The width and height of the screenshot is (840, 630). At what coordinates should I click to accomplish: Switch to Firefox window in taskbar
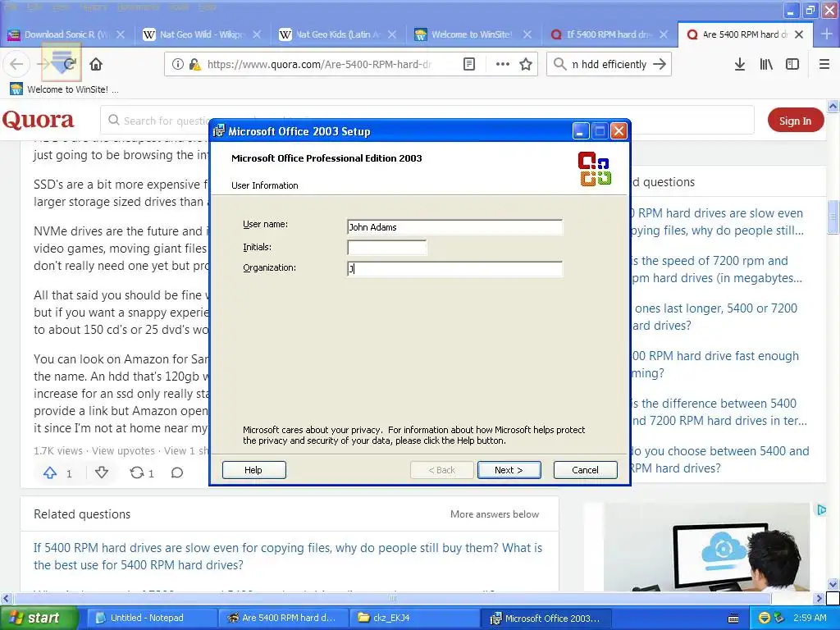click(x=283, y=618)
